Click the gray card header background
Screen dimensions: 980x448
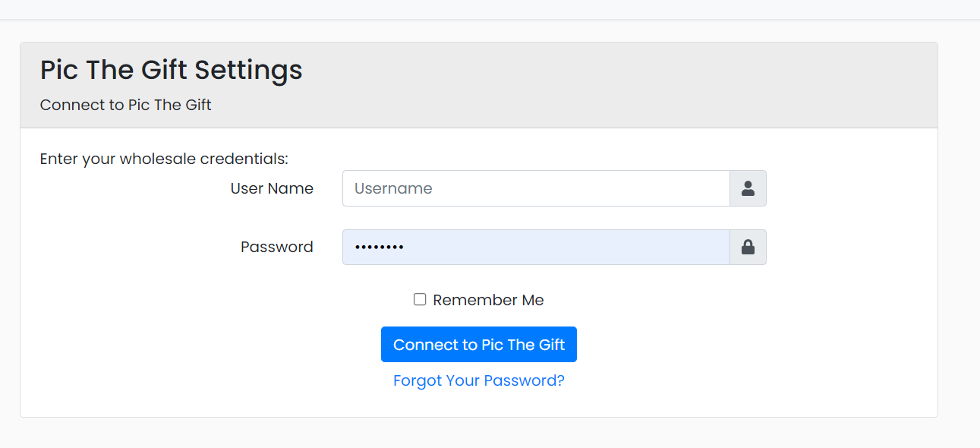pos(607,85)
